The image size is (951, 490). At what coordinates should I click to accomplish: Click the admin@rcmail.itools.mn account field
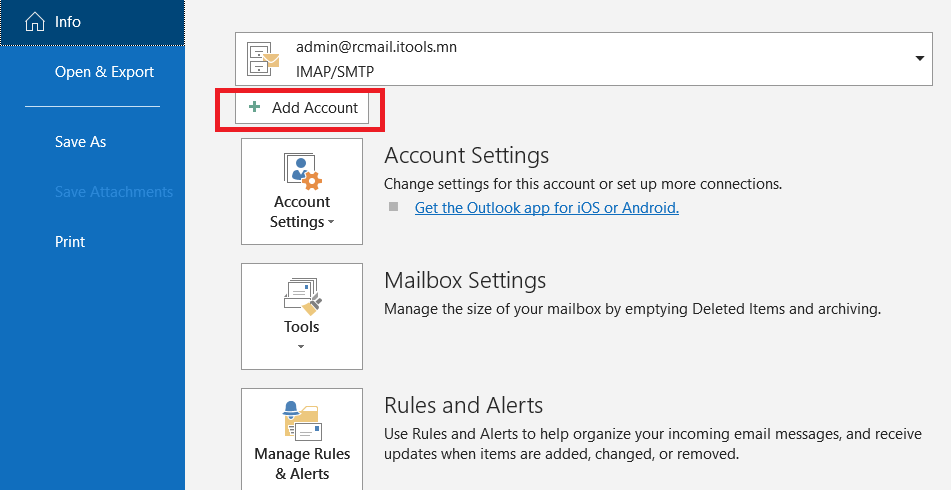tap(583, 59)
